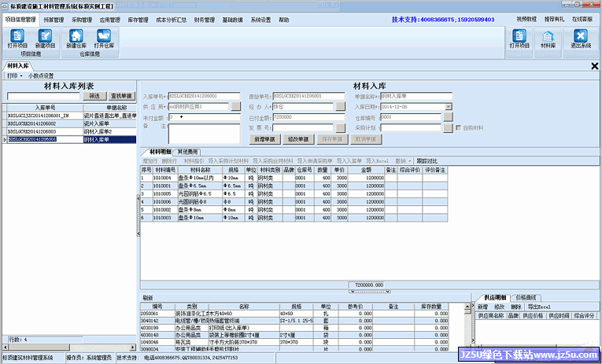Click the 新建仓库 house icon
This screenshot has height=364, width=602.
(76, 36)
